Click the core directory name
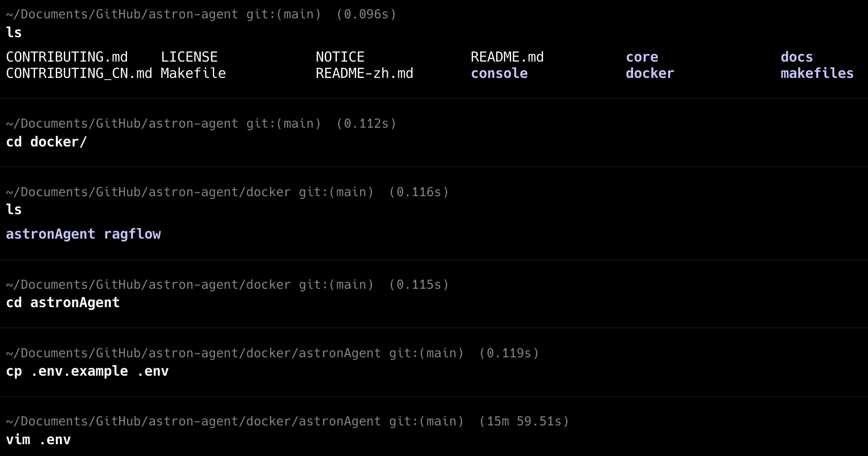 (x=642, y=57)
